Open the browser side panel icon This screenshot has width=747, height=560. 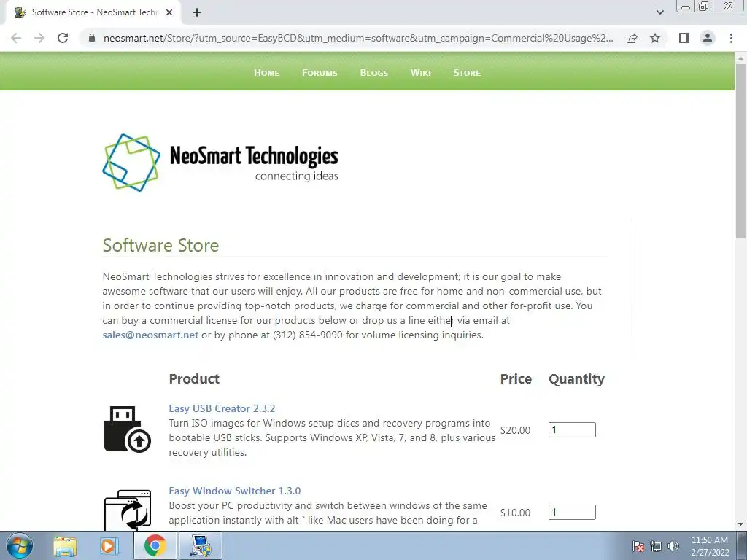click(684, 38)
